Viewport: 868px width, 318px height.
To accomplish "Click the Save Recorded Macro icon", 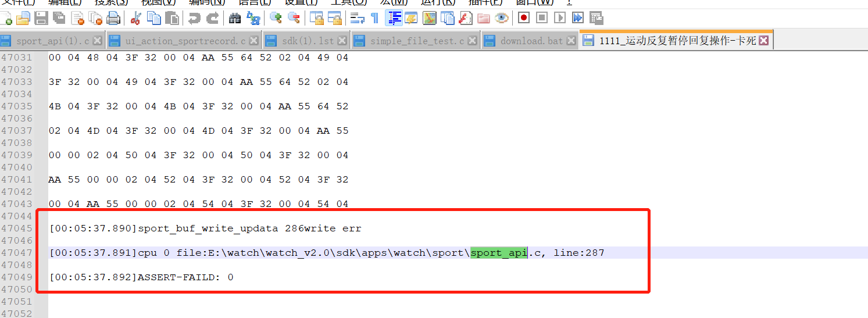I will [x=596, y=19].
